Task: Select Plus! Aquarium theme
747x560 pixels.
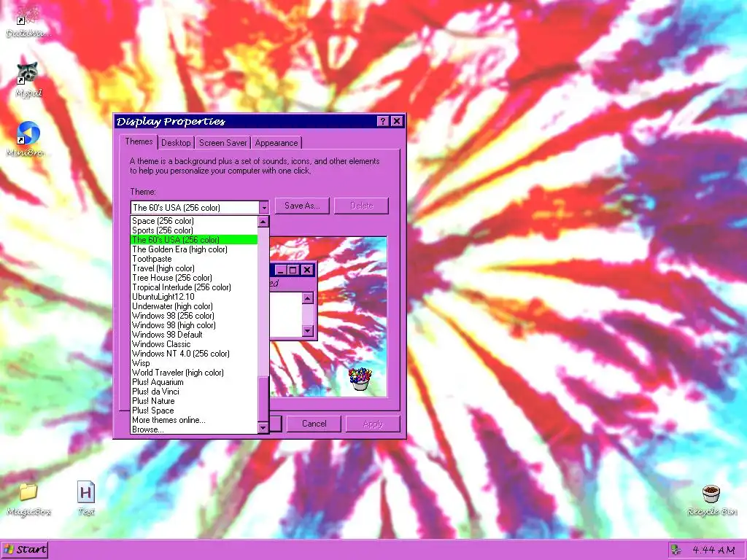Action: 194,382
